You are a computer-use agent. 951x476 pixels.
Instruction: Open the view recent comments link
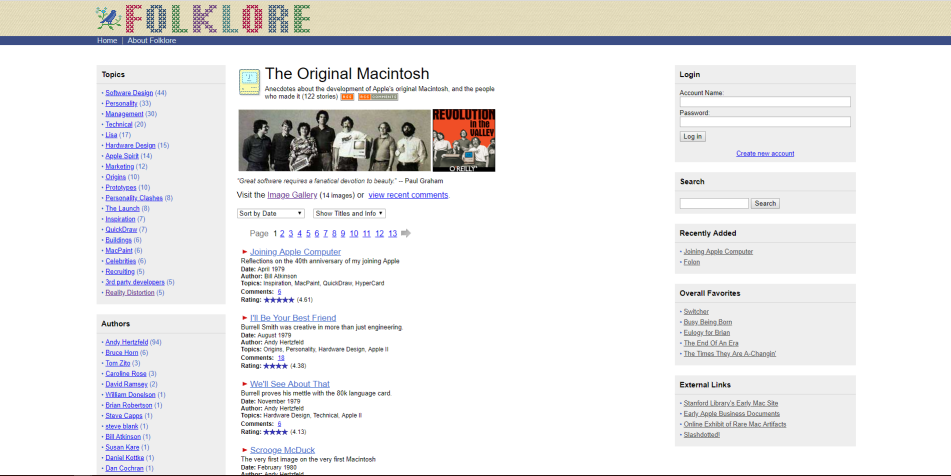(x=408, y=195)
